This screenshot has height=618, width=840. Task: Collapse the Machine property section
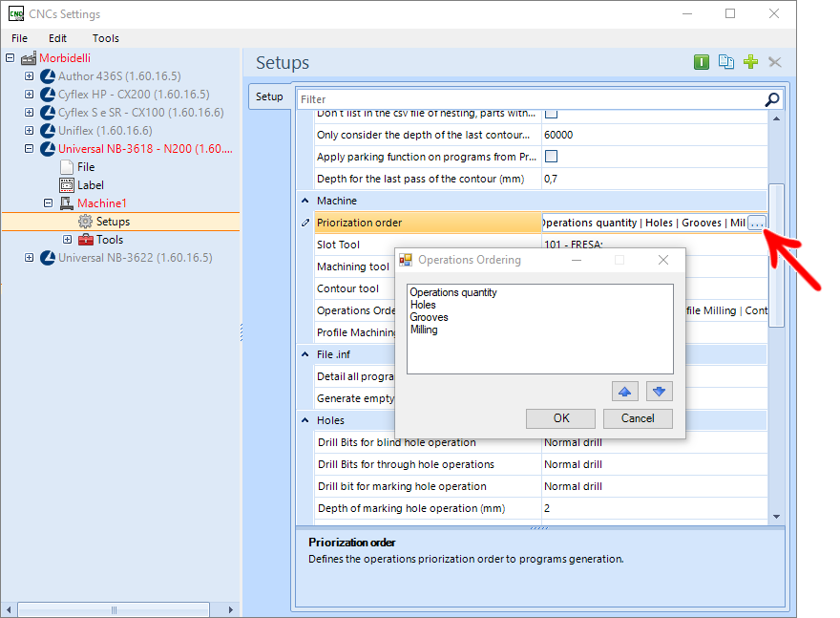[x=304, y=201]
